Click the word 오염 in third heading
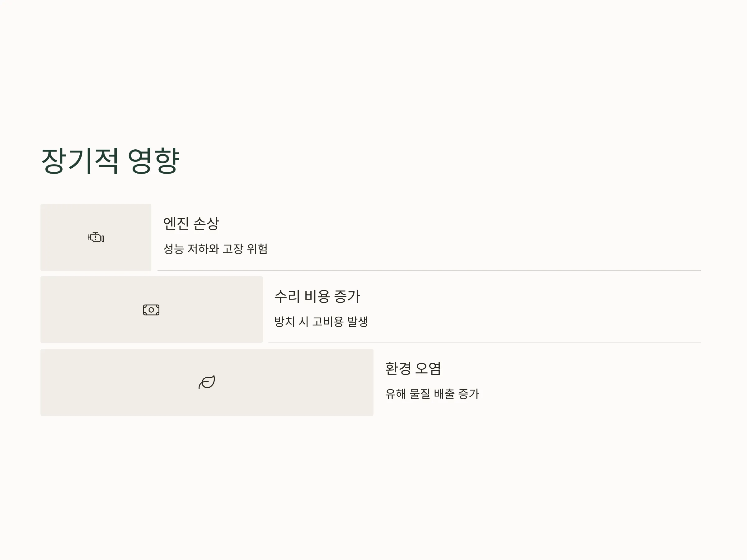 (428, 368)
